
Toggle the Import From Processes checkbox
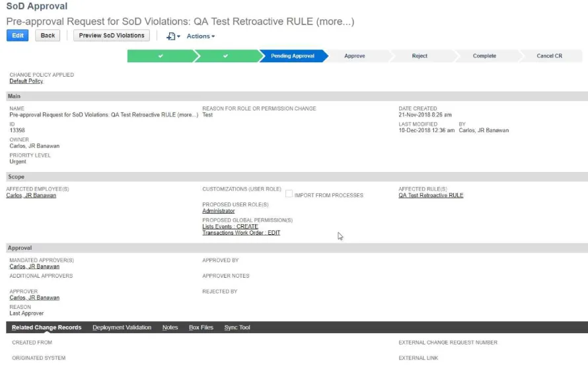[x=289, y=194]
